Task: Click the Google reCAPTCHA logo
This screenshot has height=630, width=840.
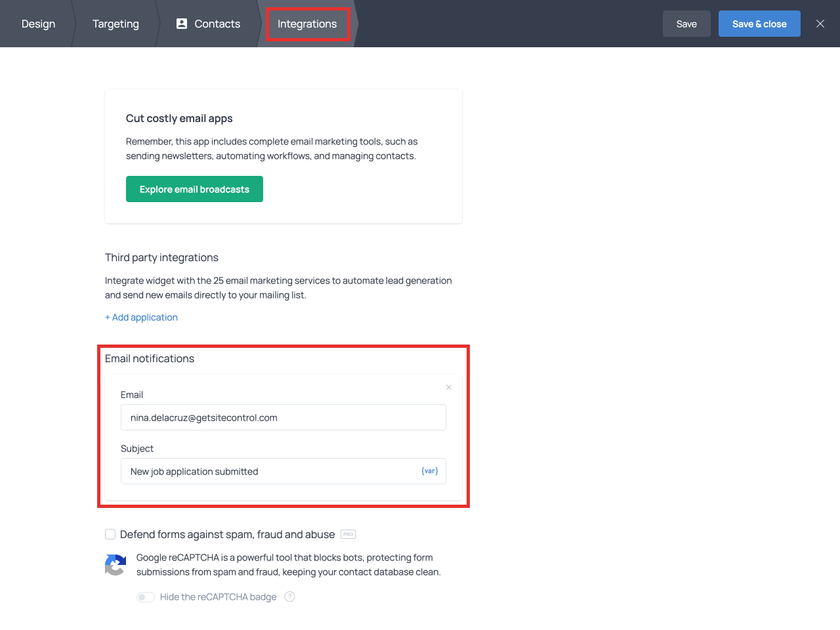Action: pos(115,565)
